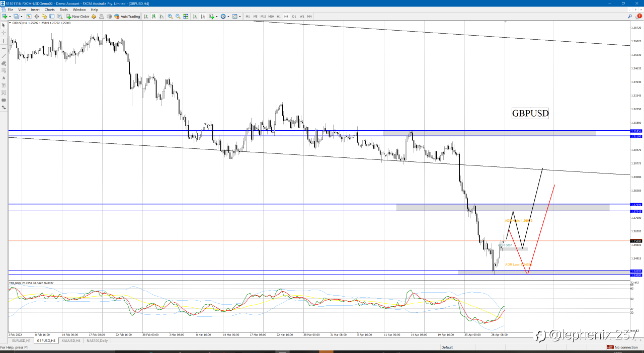The image size is (644, 353).
Task: Switch to the XAUUSD,H4 chart tab
Action: pos(71,340)
